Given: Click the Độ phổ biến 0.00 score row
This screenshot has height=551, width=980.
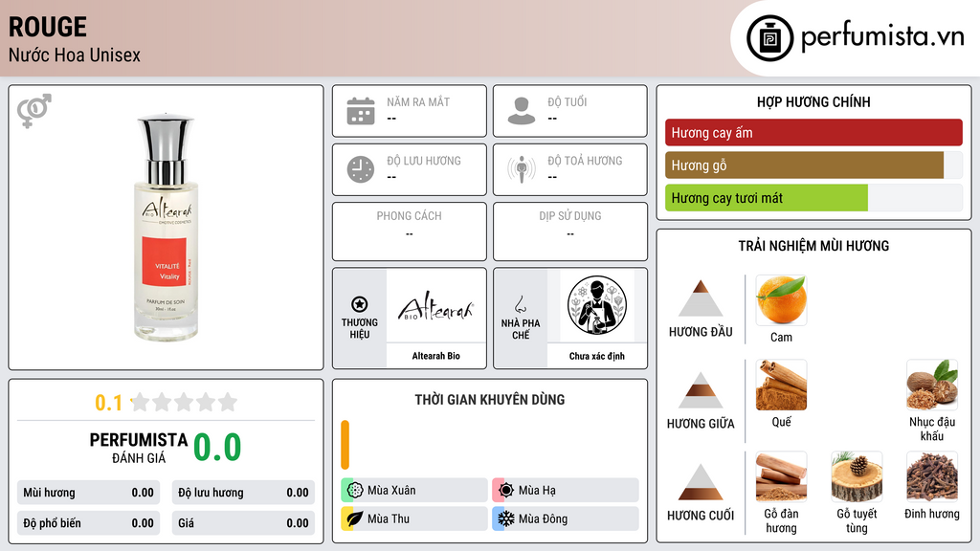Looking at the screenshot, I should point(88,523).
